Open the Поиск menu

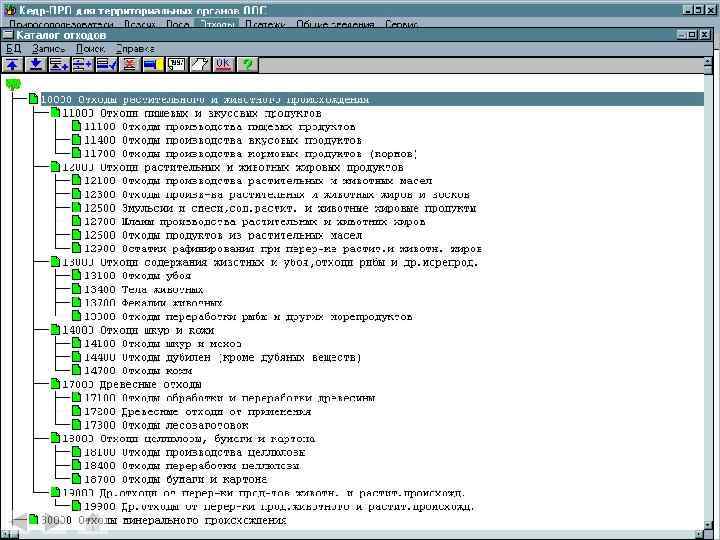coord(90,49)
